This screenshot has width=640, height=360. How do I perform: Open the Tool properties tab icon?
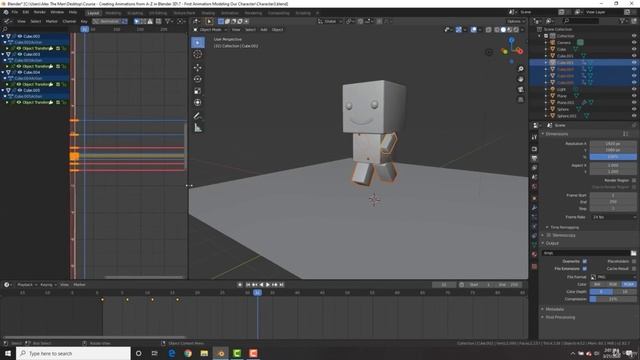pyautogui.click(x=534, y=137)
